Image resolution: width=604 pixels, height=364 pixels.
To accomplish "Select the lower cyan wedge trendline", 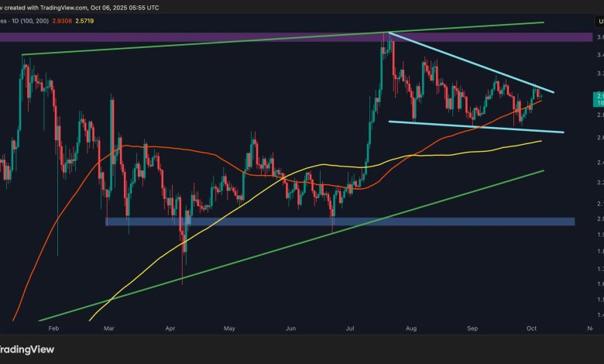I will 480,126.
